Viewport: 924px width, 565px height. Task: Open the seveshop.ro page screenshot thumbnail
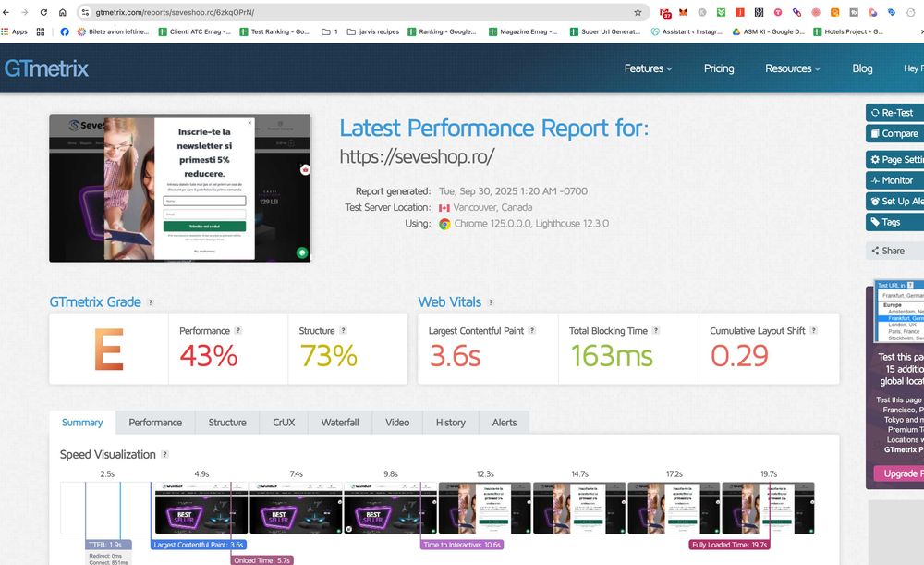[180, 188]
